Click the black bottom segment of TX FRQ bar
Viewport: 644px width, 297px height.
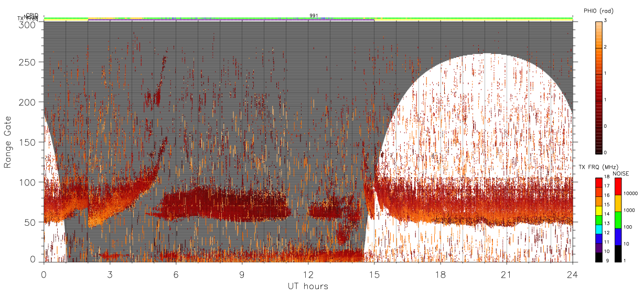pos(598,257)
